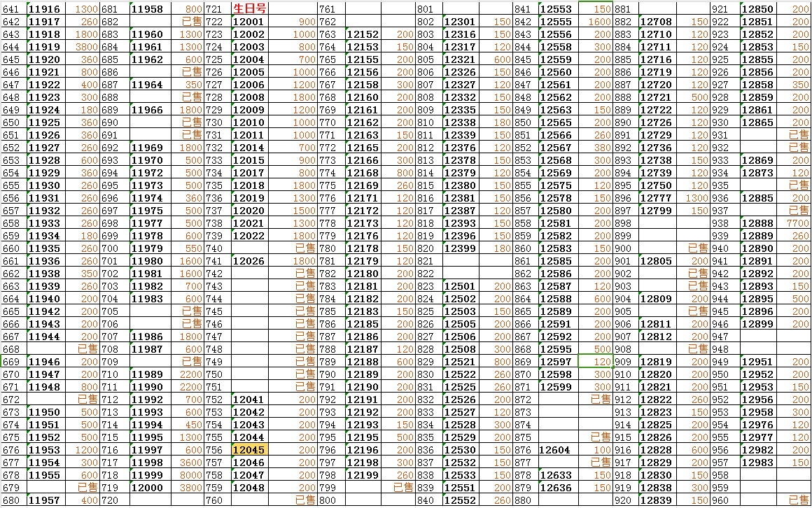Click price 1500 next to 12020
The image size is (812, 508).
pos(293,211)
